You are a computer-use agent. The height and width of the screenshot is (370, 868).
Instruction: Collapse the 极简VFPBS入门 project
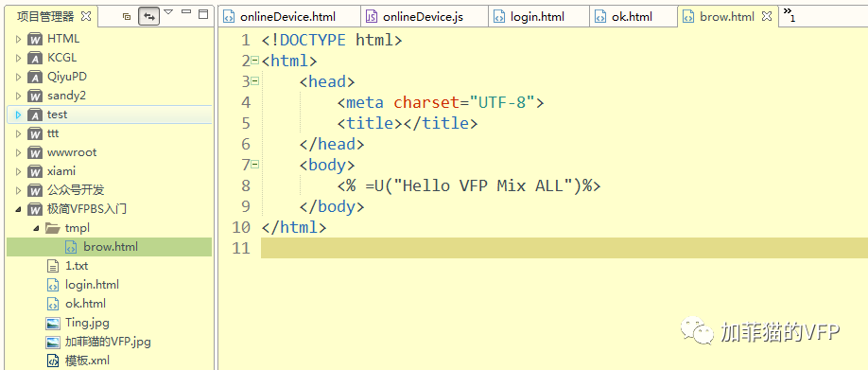click(18, 209)
